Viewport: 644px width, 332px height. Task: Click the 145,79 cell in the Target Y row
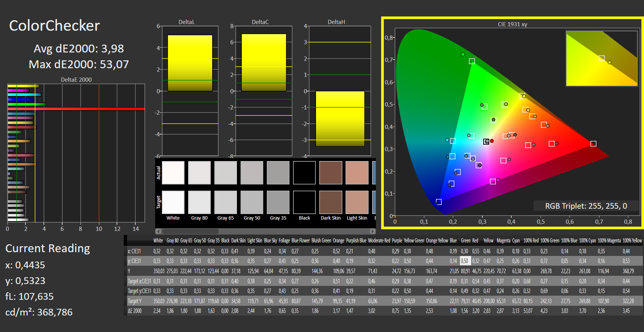(317, 301)
